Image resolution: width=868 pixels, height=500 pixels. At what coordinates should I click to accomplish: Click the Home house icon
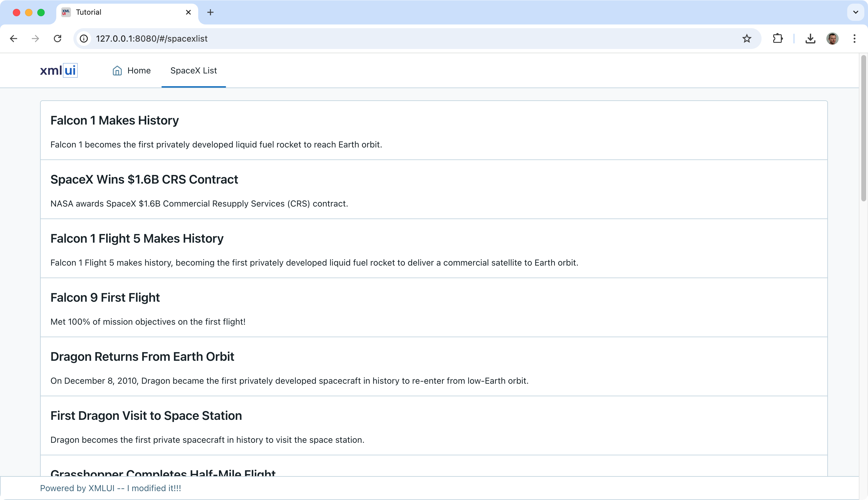click(117, 70)
